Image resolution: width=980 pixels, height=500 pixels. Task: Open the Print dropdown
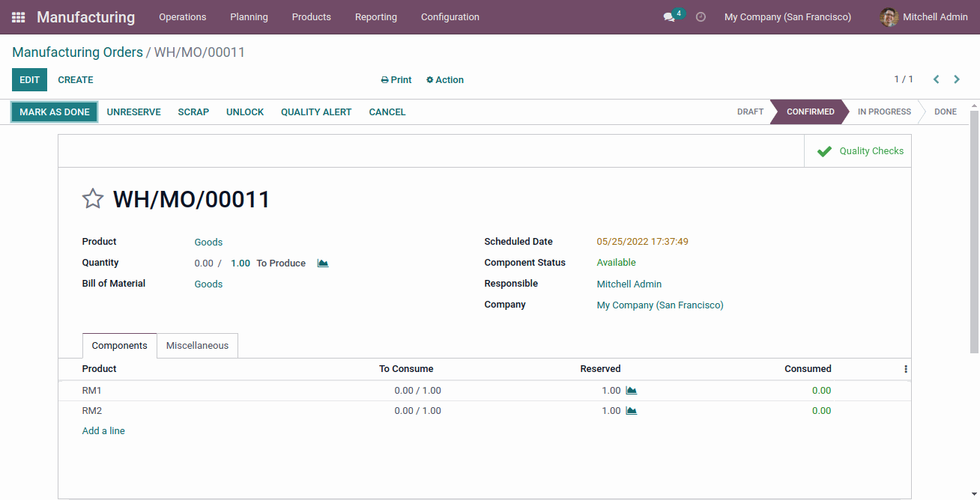[x=396, y=80]
